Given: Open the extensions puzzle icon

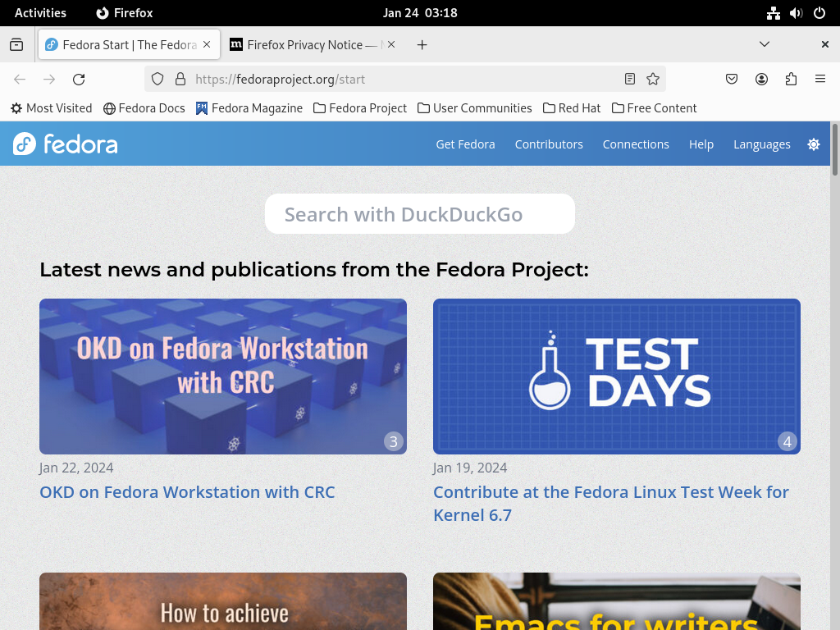Looking at the screenshot, I should pyautogui.click(x=791, y=80).
